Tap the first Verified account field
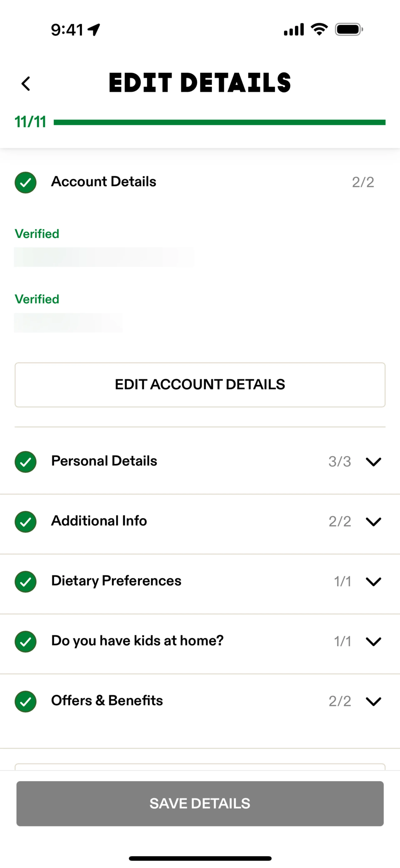 (104, 257)
